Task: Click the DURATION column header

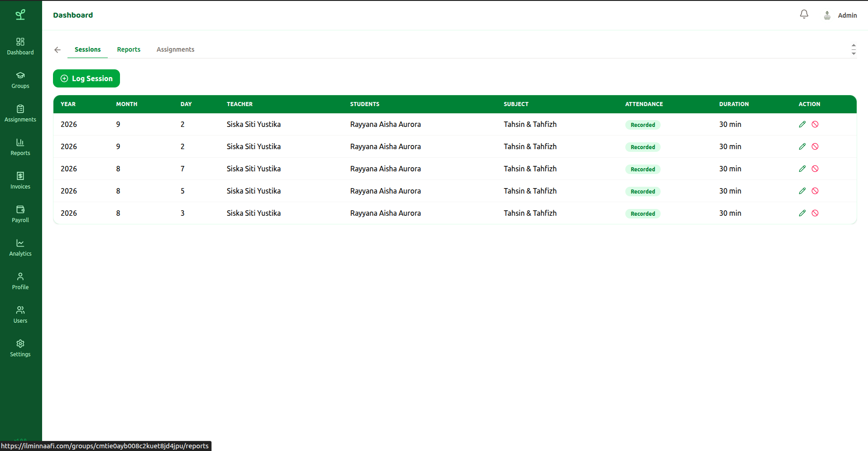Action: pos(734,104)
